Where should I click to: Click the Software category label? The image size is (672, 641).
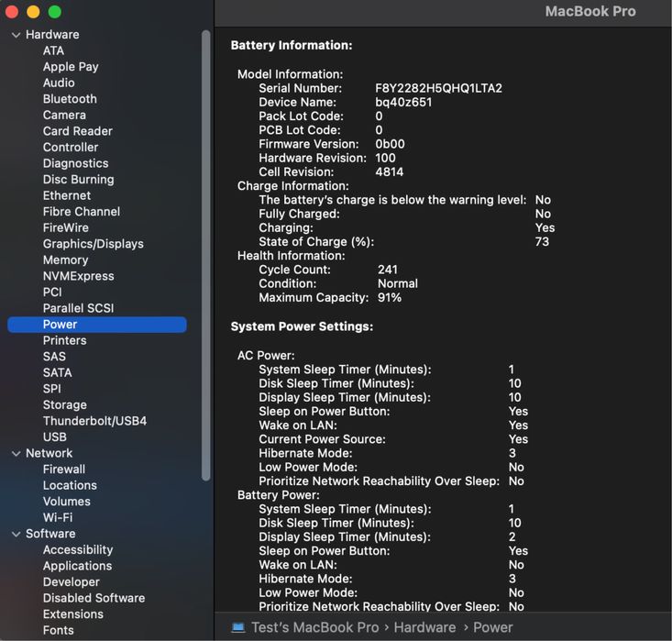(x=50, y=534)
